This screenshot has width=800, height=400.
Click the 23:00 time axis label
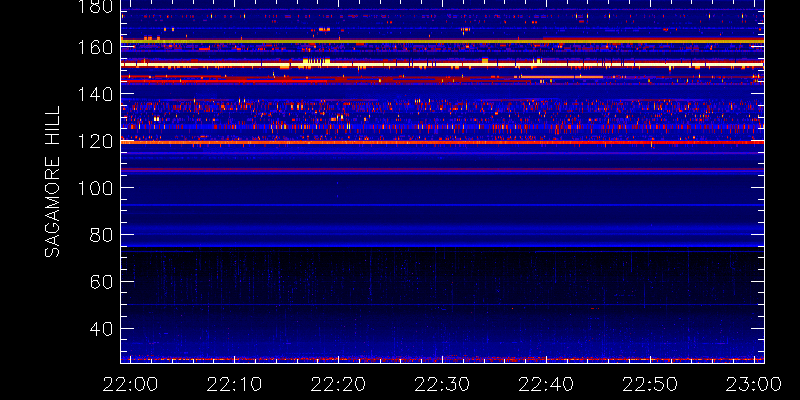(754, 384)
